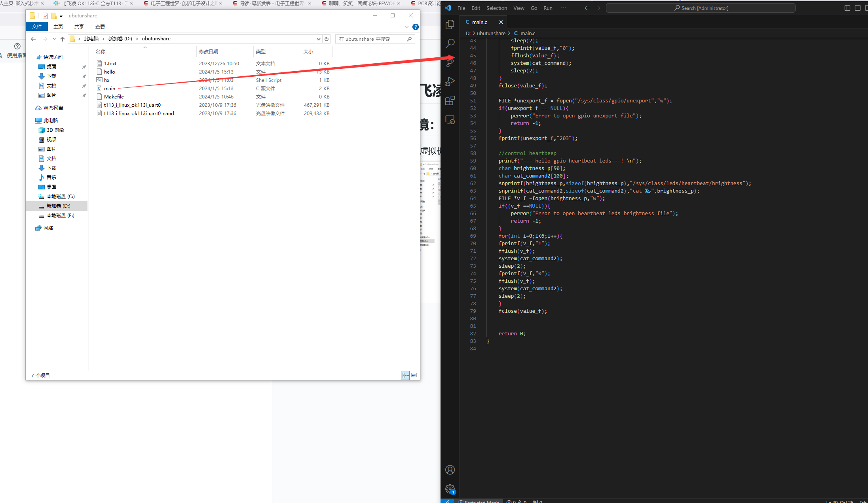The image size is (868, 503).
Task: Open the Accounts menu in VS Code
Action: click(x=450, y=470)
